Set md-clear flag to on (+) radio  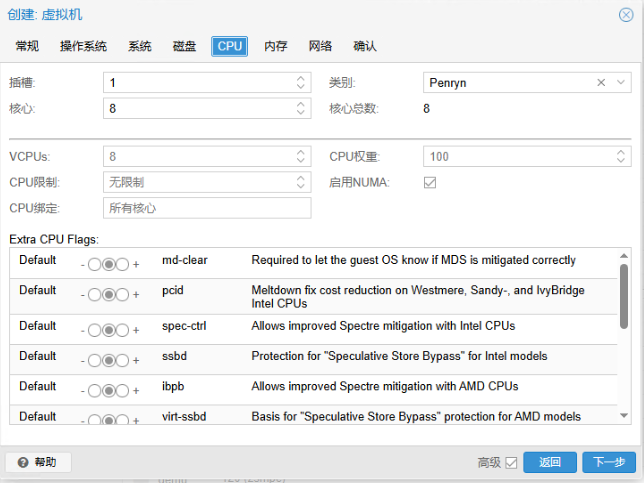122,264
